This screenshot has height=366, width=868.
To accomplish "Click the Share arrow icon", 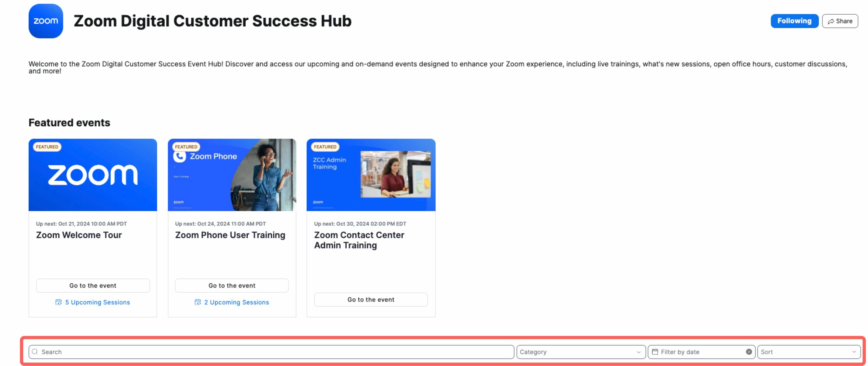I will 831,21.
